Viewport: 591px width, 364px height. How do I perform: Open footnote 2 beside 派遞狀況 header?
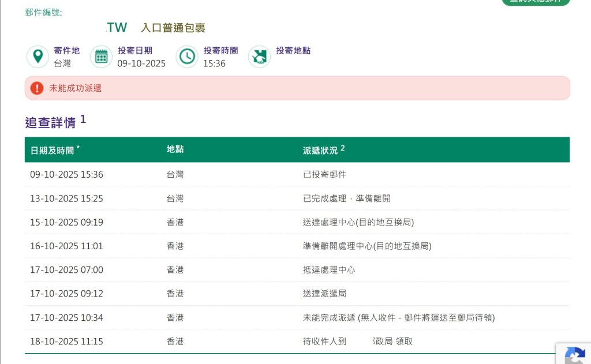342,148
